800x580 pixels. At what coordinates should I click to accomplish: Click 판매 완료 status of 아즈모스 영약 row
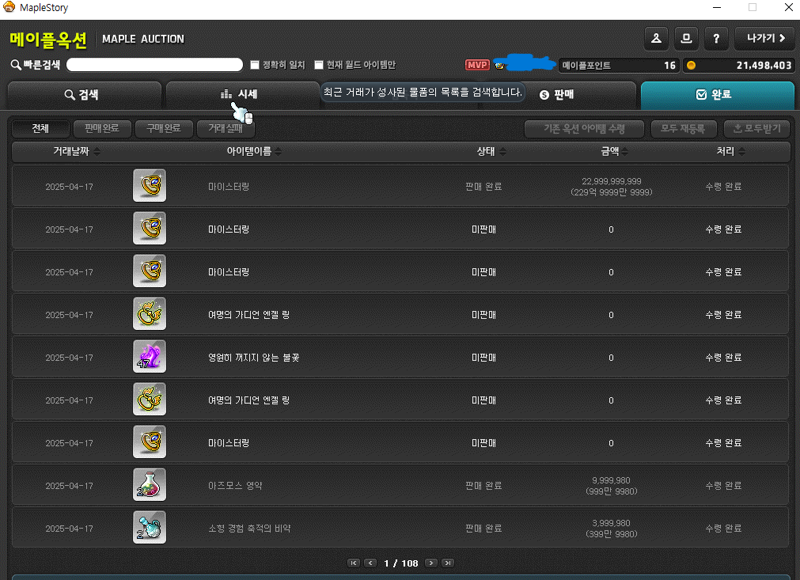[x=484, y=486]
